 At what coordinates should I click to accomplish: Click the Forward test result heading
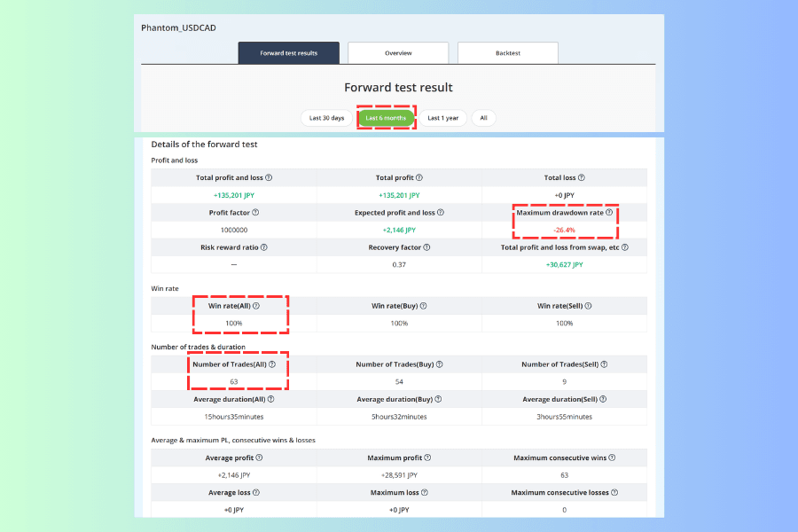point(398,88)
